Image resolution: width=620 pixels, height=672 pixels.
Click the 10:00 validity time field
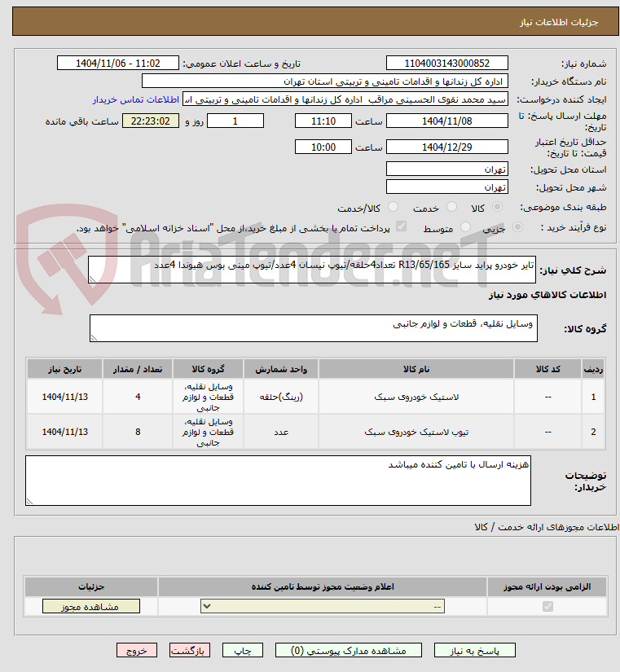(323, 147)
